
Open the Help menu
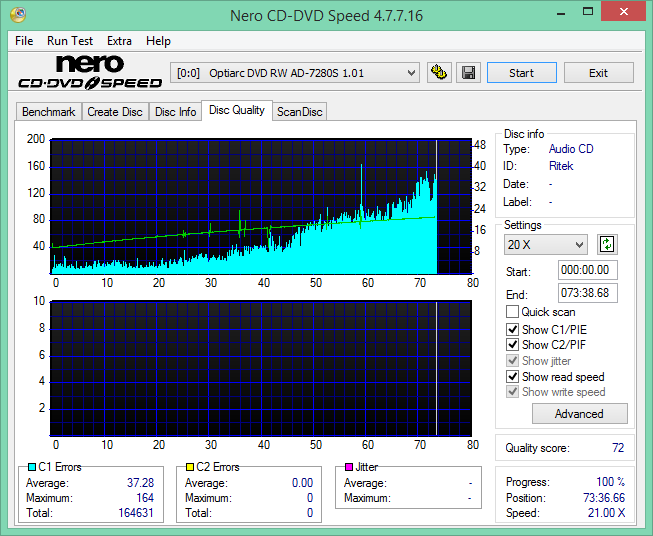point(158,41)
